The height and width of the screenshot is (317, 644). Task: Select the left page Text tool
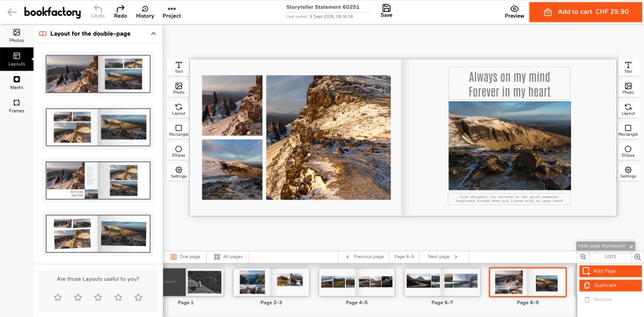179,67
